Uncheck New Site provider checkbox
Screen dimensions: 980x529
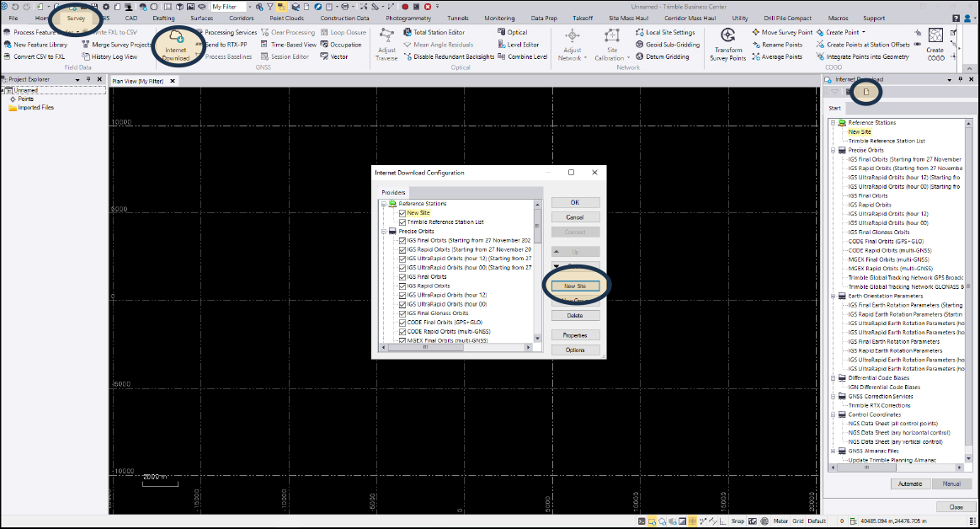click(x=402, y=213)
